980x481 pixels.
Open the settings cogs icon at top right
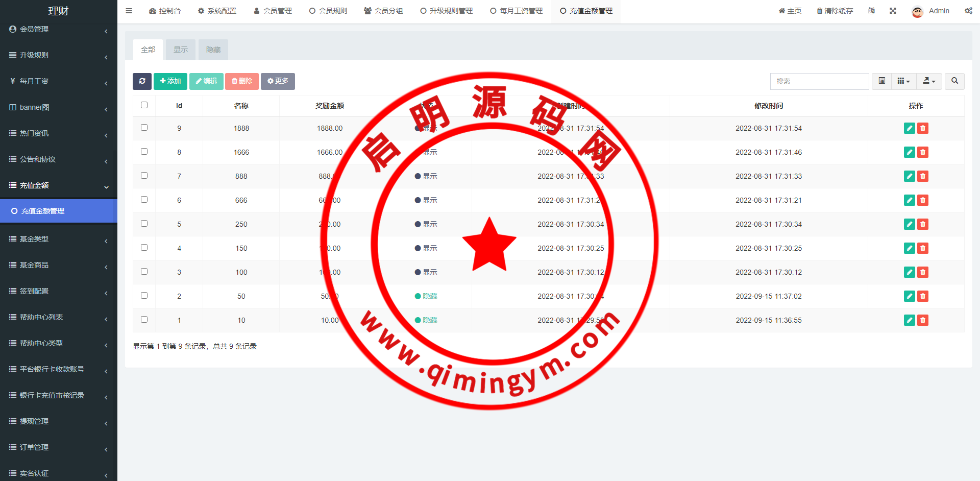click(x=968, y=11)
